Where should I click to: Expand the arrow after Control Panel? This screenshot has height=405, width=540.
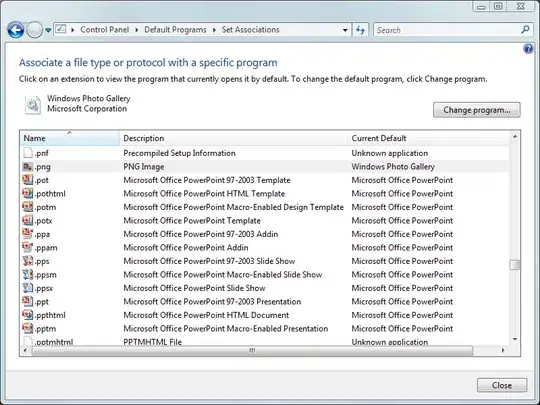pos(137,30)
